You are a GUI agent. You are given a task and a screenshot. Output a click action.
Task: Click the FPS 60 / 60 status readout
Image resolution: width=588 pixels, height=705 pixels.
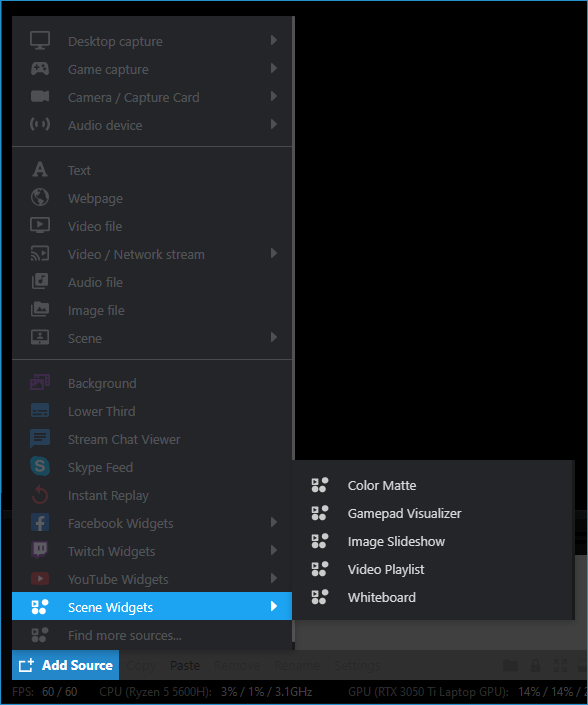click(x=45, y=692)
